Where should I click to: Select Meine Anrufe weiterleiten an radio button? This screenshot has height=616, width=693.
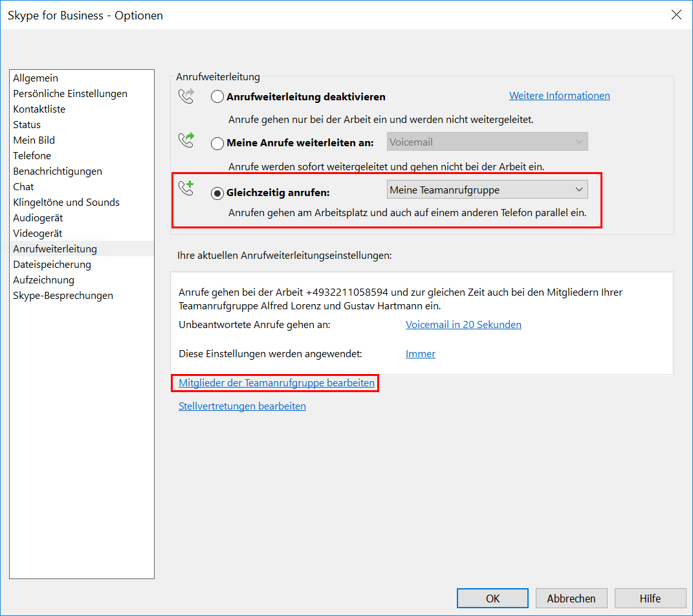[x=217, y=143]
